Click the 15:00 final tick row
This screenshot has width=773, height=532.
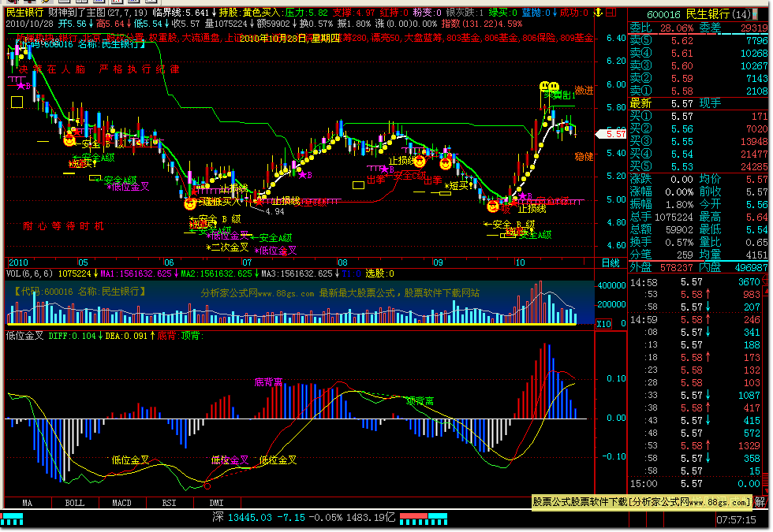[696, 484]
